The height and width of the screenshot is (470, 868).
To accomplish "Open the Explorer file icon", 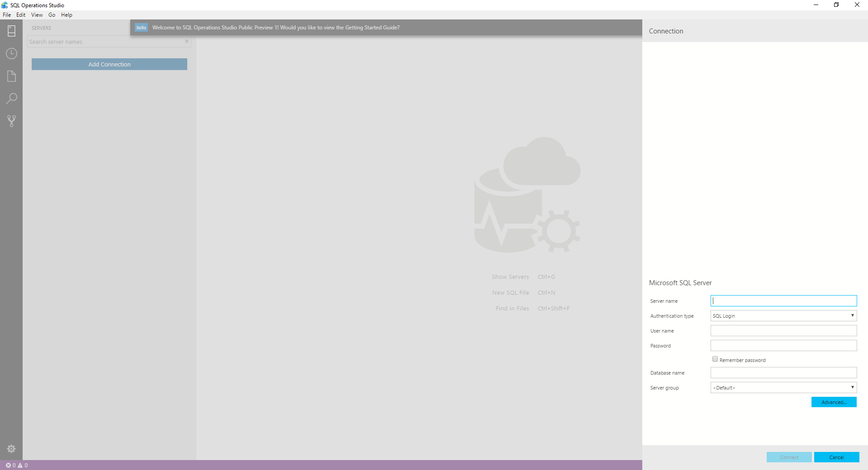I will tap(11, 76).
